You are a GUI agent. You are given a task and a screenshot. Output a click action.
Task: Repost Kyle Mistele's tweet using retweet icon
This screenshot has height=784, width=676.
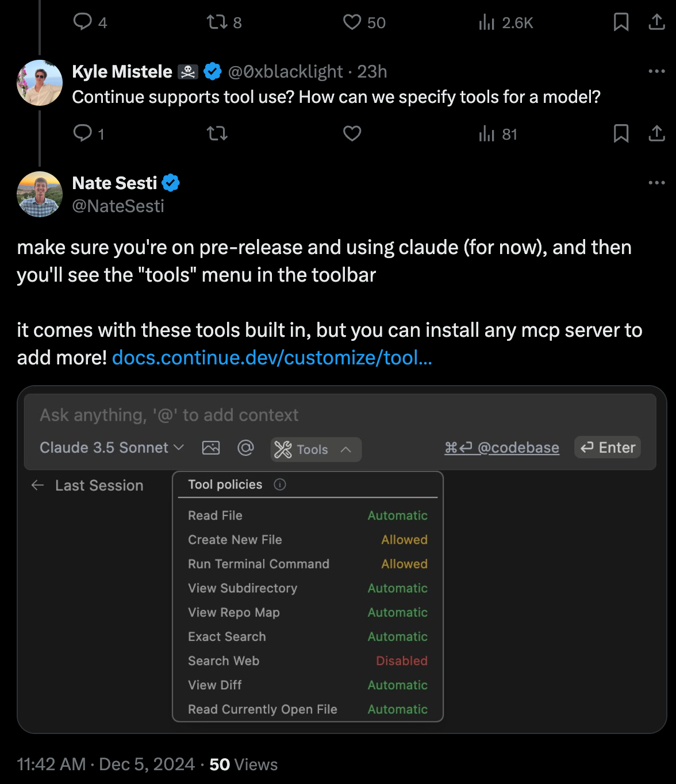(x=217, y=134)
